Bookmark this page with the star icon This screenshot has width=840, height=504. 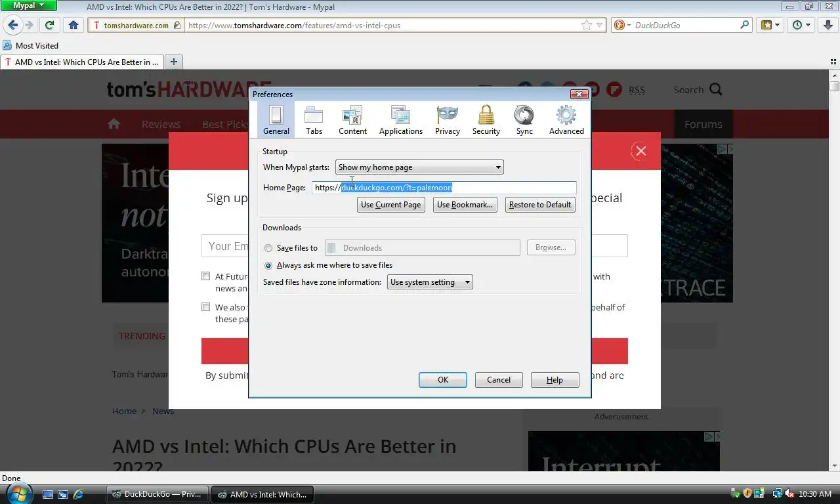coord(586,25)
